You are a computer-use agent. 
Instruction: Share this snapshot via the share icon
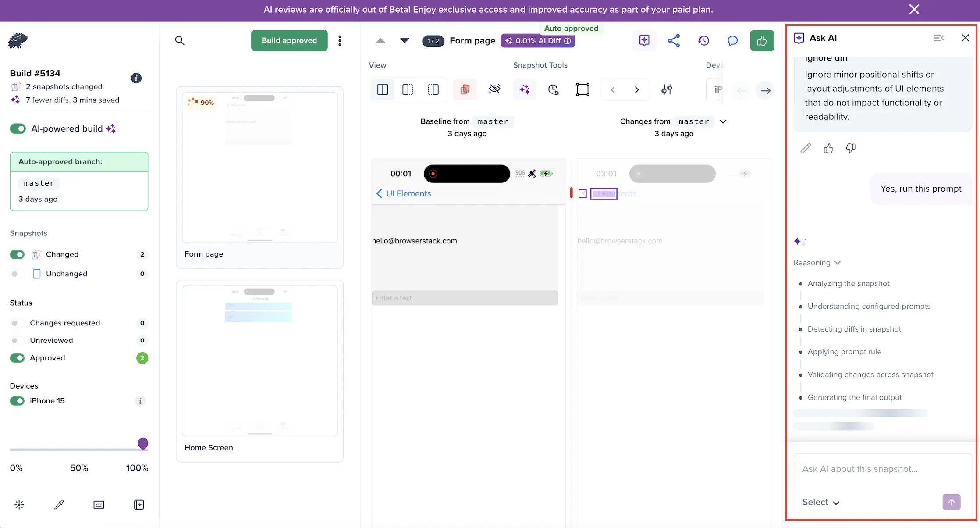[x=674, y=40]
